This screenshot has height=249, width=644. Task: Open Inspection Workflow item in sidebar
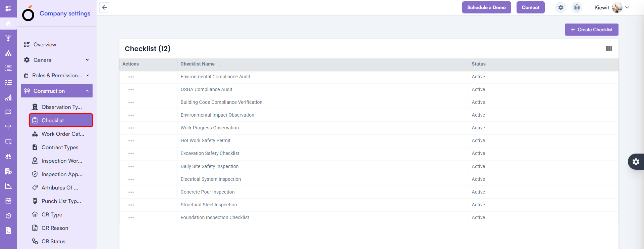pos(61,161)
